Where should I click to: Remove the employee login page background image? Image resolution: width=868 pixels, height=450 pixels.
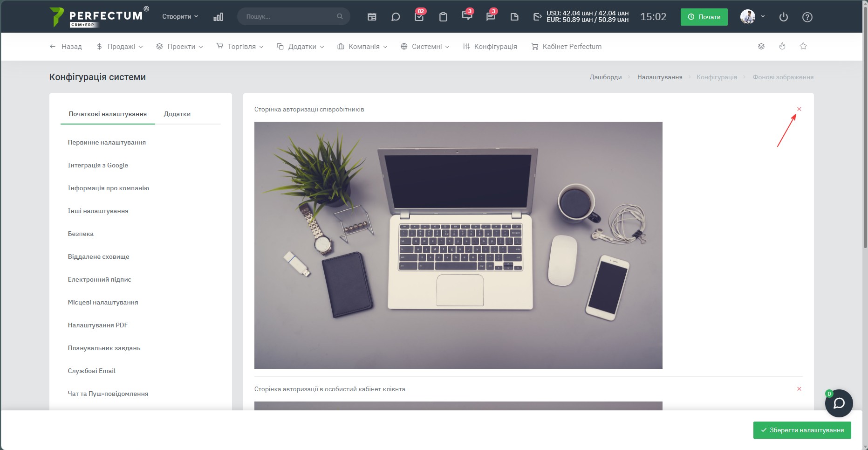pos(799,109)
